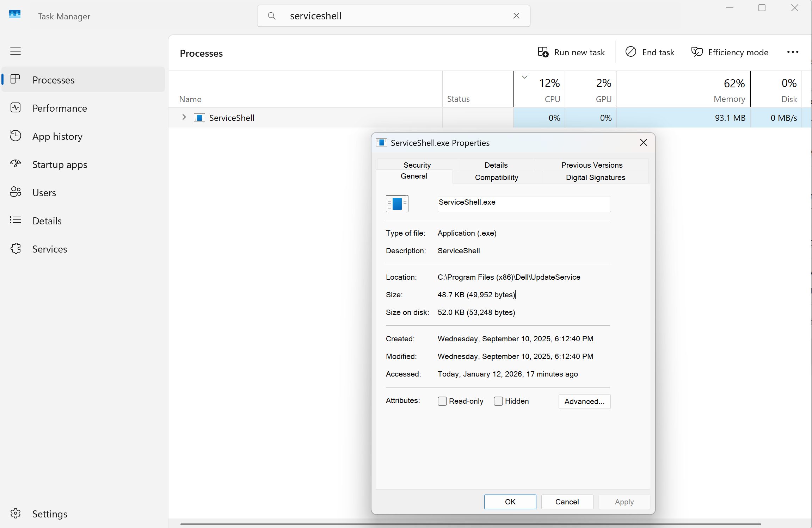Switch to the Digital Signatures tab
This screenshot has width=812, height=528.
[x=595, y=178]
